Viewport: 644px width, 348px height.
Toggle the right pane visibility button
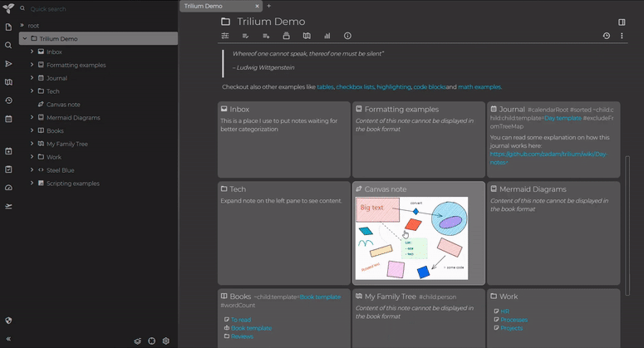622,22
